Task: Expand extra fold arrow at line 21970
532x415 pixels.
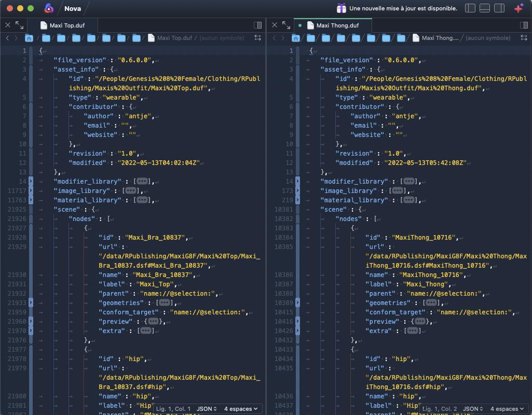Action: (31, 330)
